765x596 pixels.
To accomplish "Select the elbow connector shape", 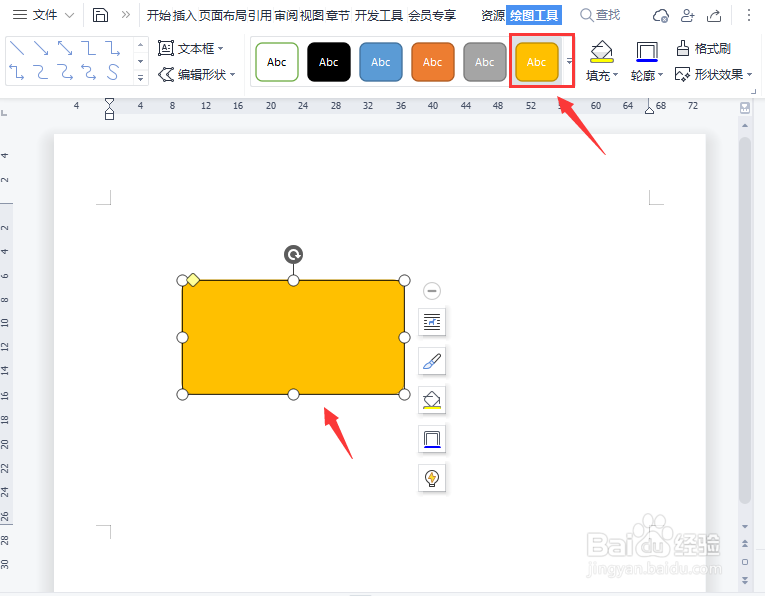I will point(89,48).
